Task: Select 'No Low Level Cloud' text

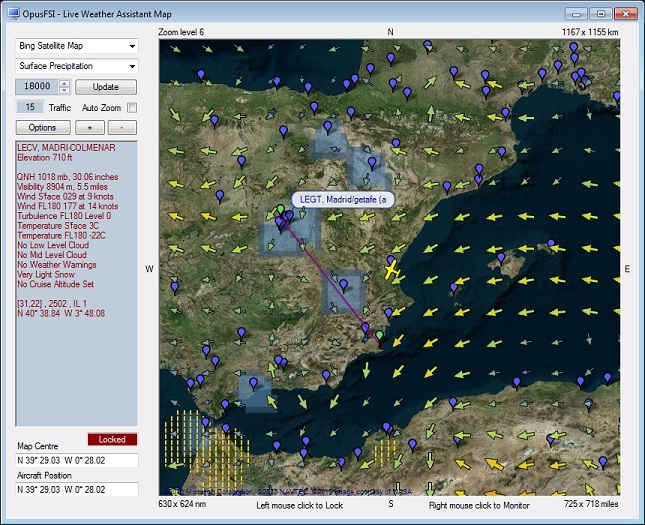Action: click(x=53, y=245)
